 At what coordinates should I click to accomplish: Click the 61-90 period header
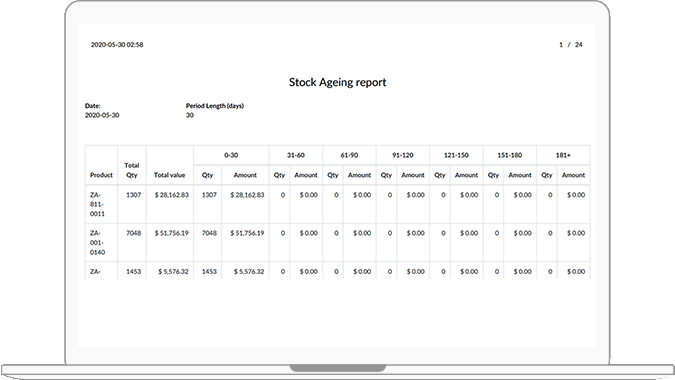coord(349,155)
